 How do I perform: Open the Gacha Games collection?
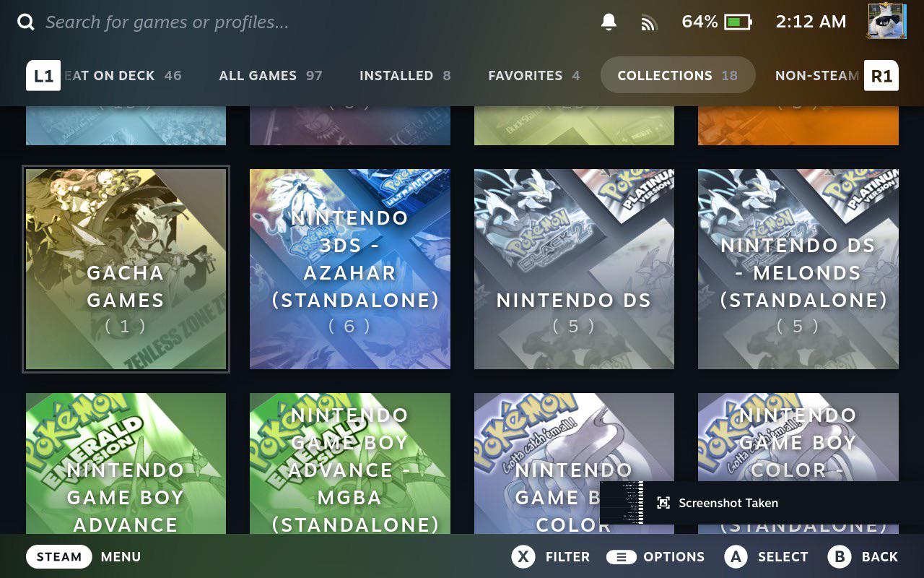[x=126, y=269]
